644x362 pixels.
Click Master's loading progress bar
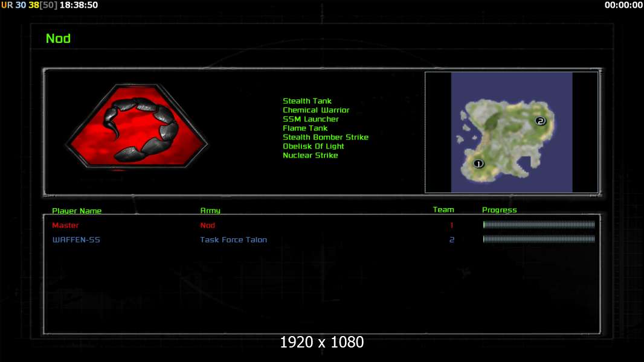click(x=539, y=224)
